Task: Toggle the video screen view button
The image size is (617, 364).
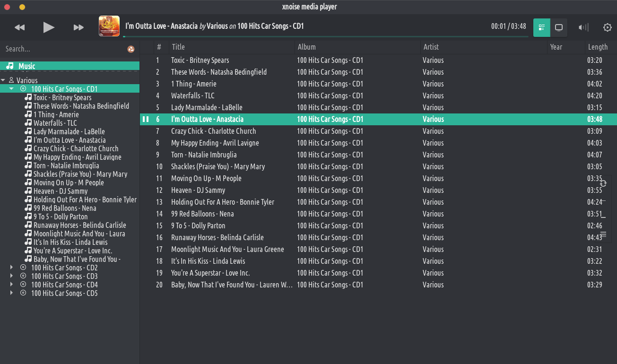Action: pos(559,27)
